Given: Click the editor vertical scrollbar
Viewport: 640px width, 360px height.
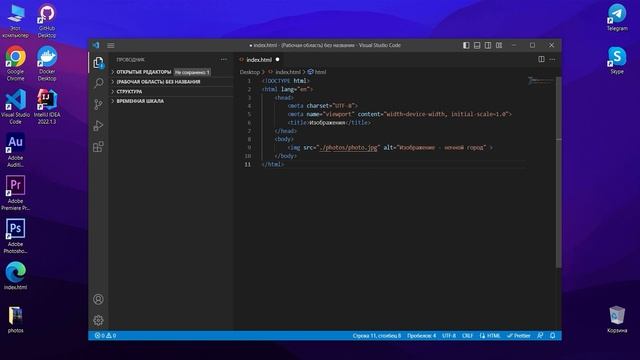Looking at the screenshot, I should pyautogui.click(x=558, y=171).
